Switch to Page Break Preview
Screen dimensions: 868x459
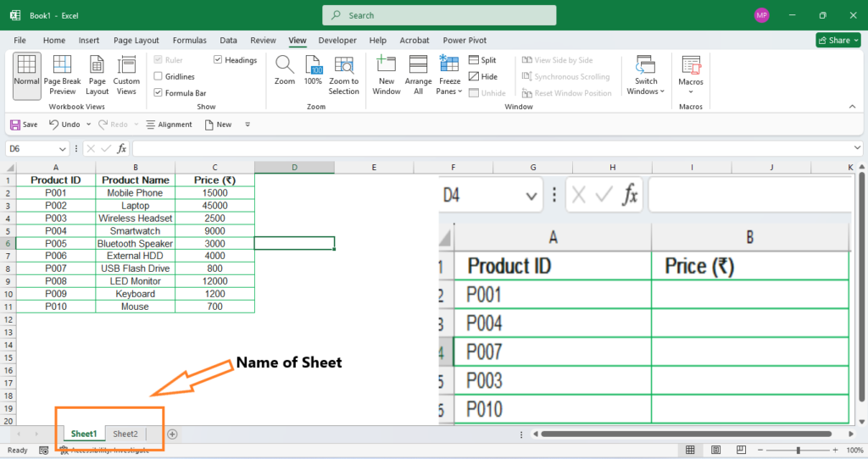coord(62,75)
